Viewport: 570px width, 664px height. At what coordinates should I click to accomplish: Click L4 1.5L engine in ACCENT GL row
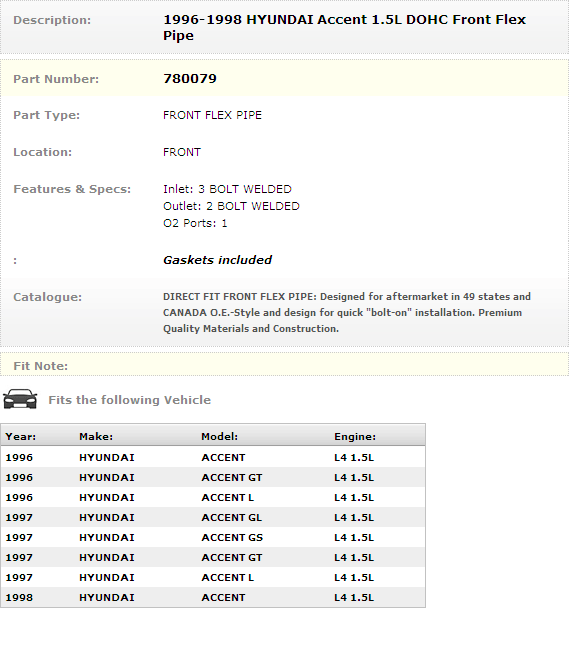click(354, 517)
